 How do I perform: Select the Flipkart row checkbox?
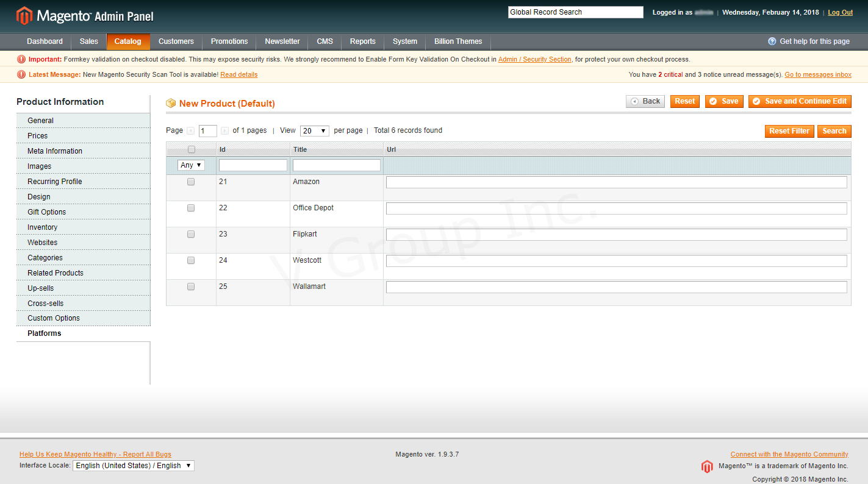pos(191,234)
